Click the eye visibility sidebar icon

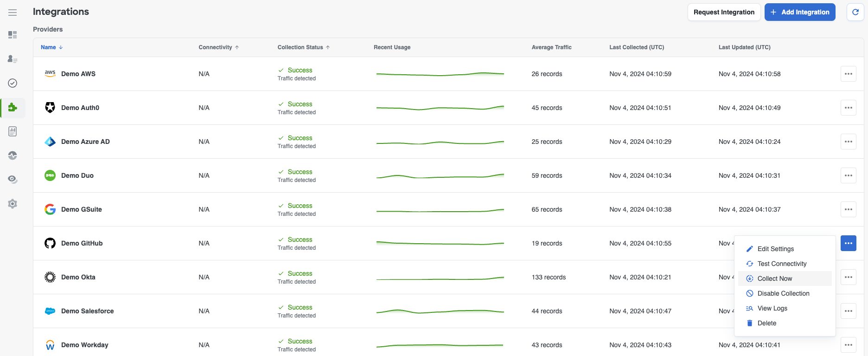13,180
